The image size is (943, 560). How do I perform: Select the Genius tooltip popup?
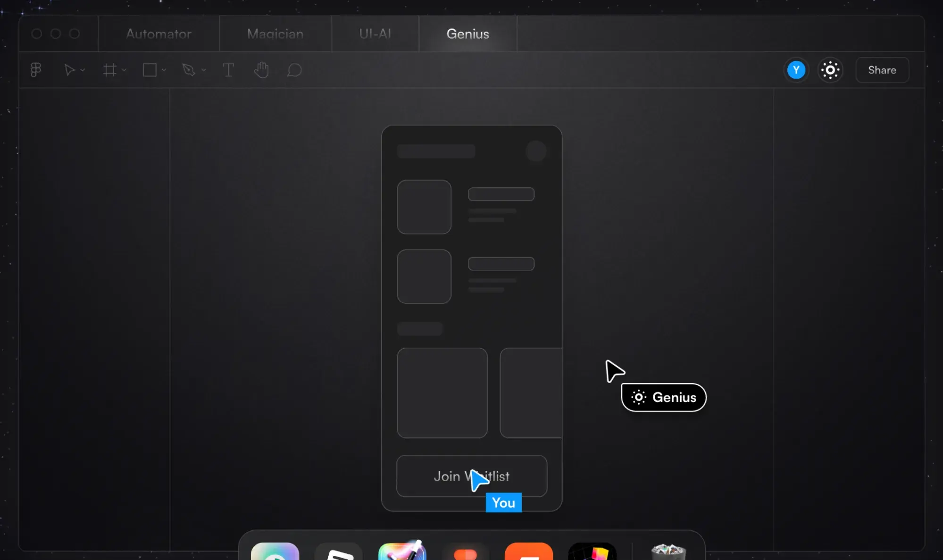click(x=663, y=397)
